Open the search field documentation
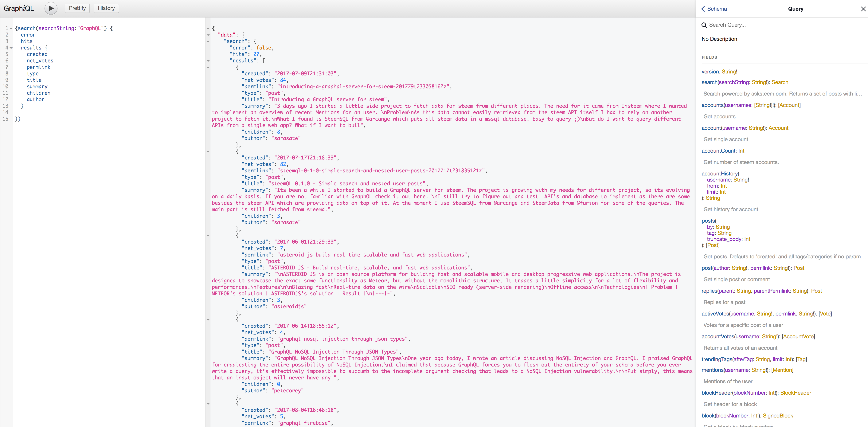Image resolution: width=868 pixels, height=427 pixels. click(x=709, y=82)
